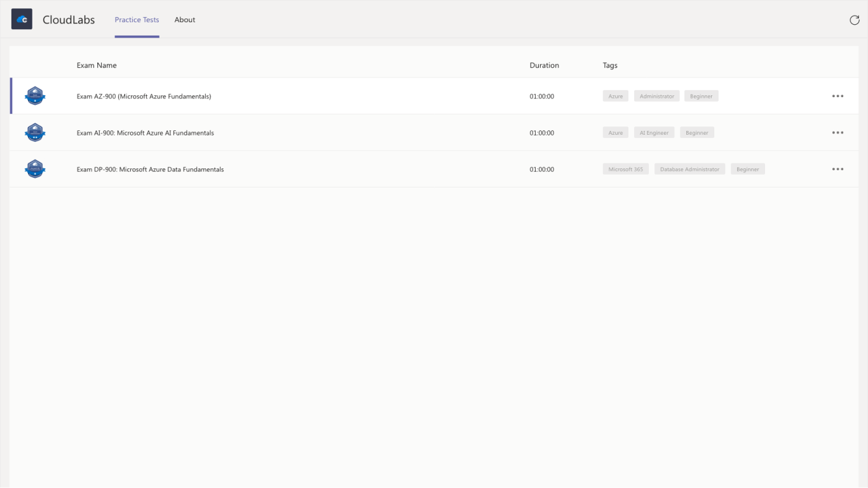Click the 01:00:00 duration of DP-900
Viewport: 868px width, 488px height.
point(542,170)
